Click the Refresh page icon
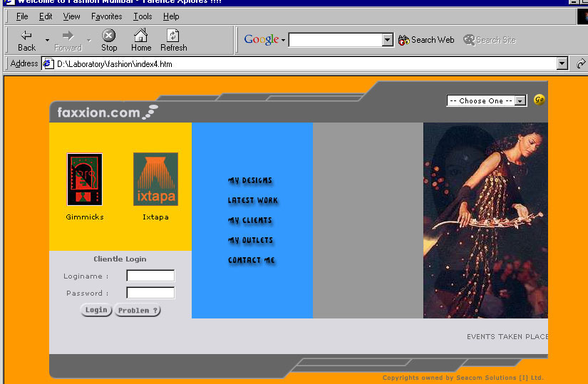This screenshot has width=588, height=384. [173, 36]
